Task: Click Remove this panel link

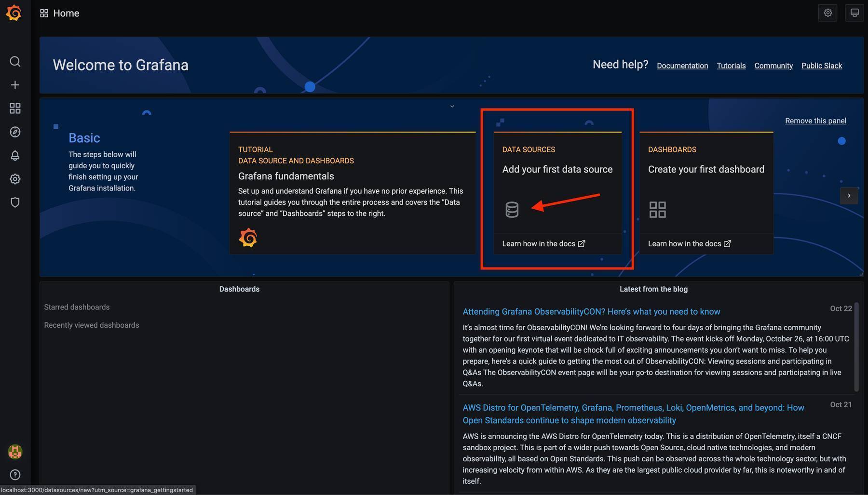Action: pyautogui.click(x=815, y=121)
